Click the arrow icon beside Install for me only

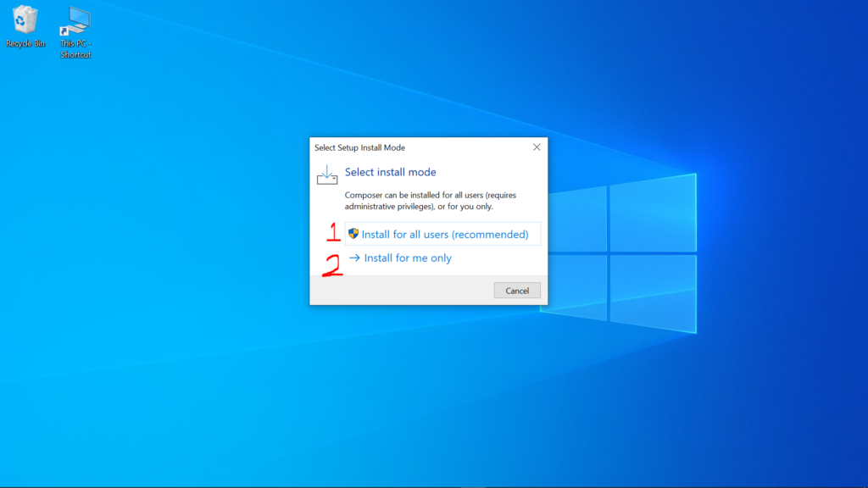click(x=354, y=258)
